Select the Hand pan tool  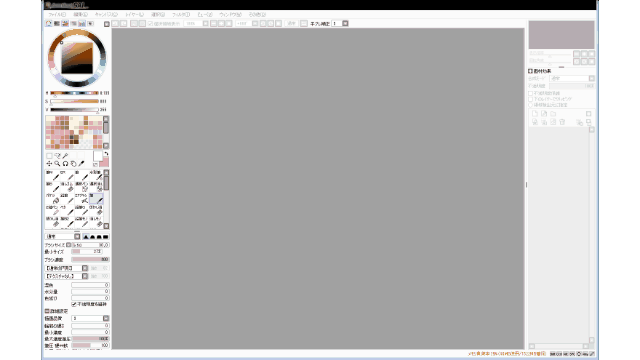tap(73, 164)
